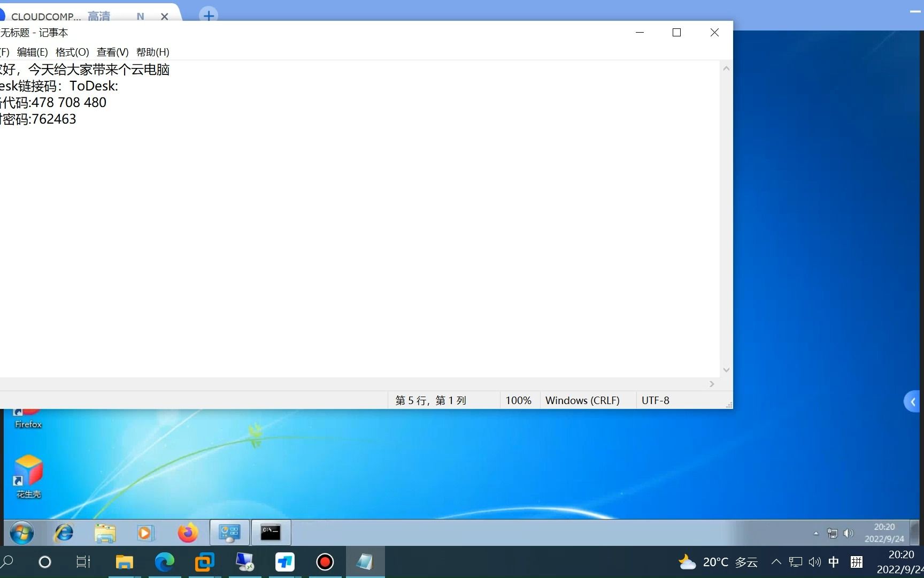Open the 格式(O) menu in Notepad
The width and height of the screenshot is (924, 578).
pyautogui.click(x=72, y=52)
